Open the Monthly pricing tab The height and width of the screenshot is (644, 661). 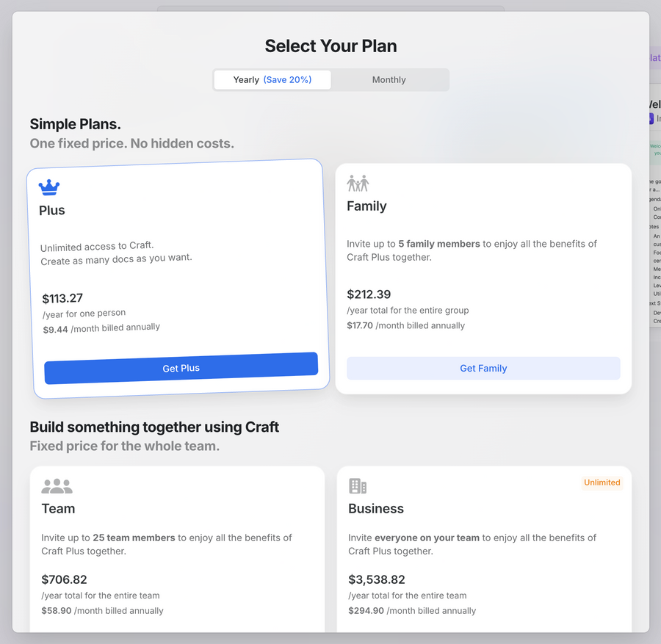point(389,79)
